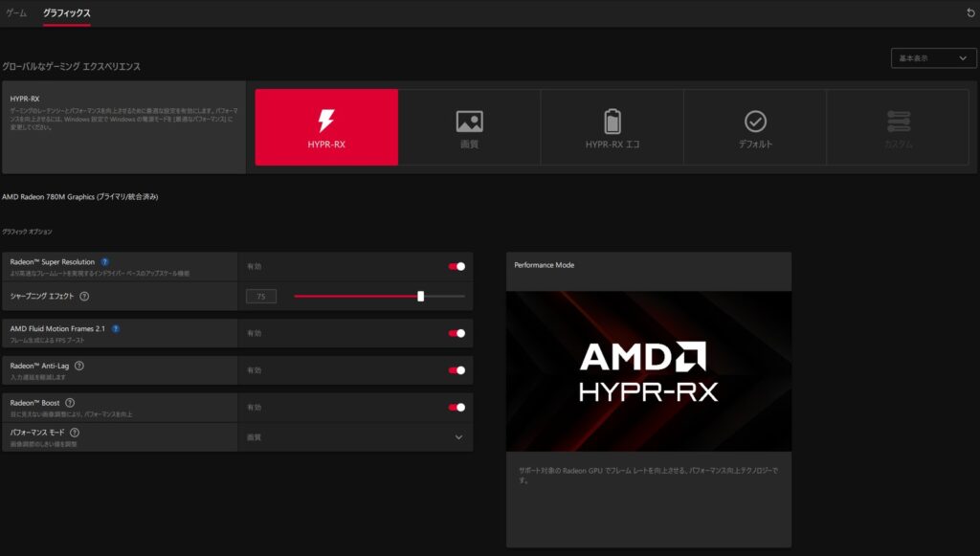
Task: Click the Radeon Boost setting label
Action: click(35, 403)
